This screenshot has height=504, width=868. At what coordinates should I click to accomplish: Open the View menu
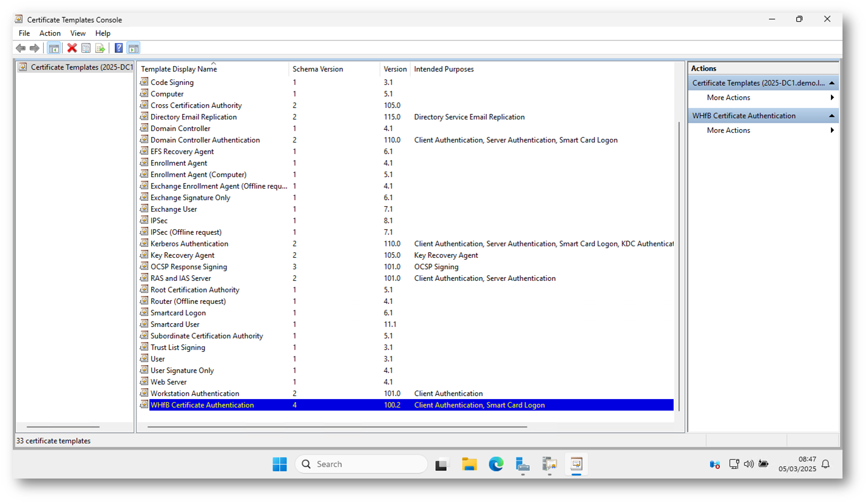(78, 33)
